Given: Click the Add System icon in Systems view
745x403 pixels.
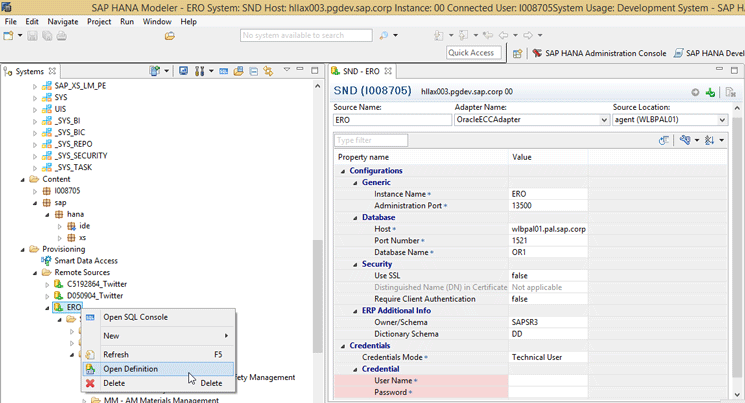Looking at the screenshot, I should pos(155,71).
